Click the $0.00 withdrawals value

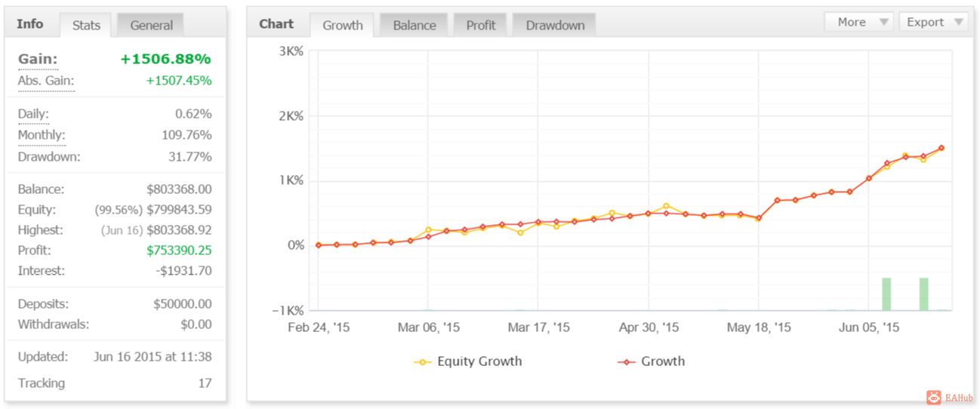[x=196, y=324]
